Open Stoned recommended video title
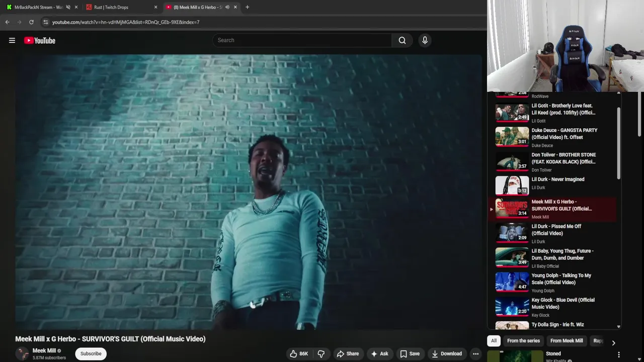Image resolution: width=644 pixels, height=362 pixels. (553, 354)
